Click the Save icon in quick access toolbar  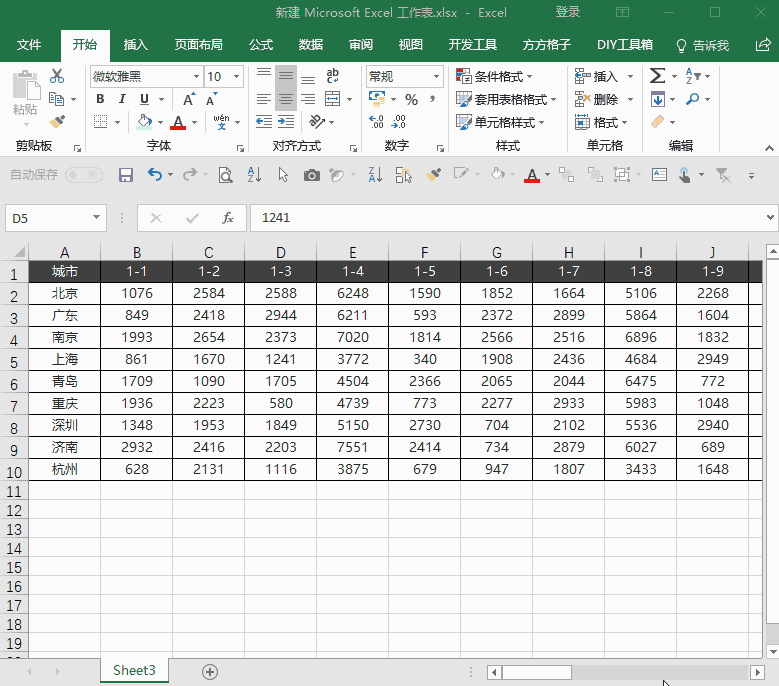[126, 175]
